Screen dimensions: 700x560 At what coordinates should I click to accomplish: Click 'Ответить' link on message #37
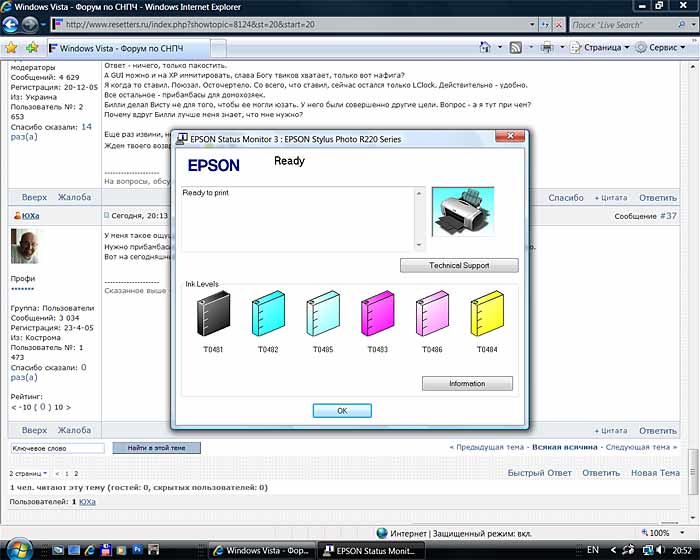[658, 431]
